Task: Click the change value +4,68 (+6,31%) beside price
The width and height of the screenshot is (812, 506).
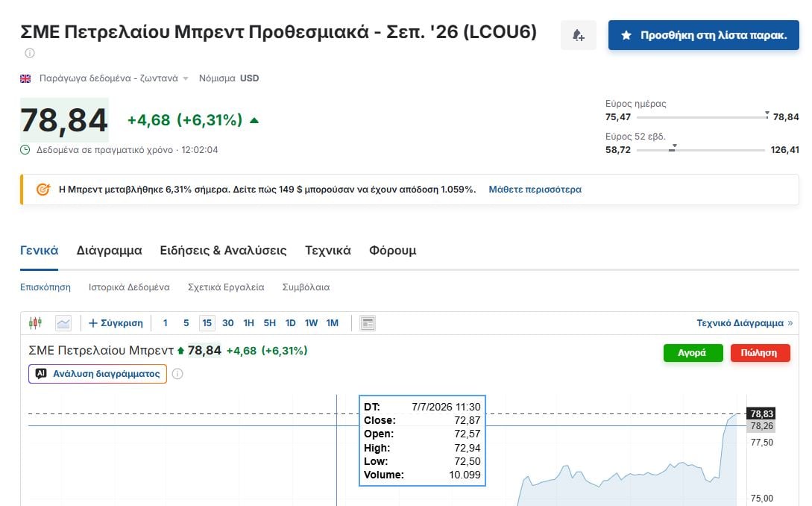Action: (x=185, y=120)
